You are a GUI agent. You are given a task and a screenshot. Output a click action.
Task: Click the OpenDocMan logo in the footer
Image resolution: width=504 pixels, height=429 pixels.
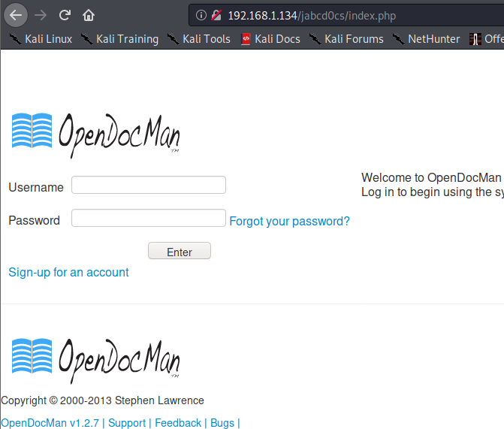[x=96, y=361]
